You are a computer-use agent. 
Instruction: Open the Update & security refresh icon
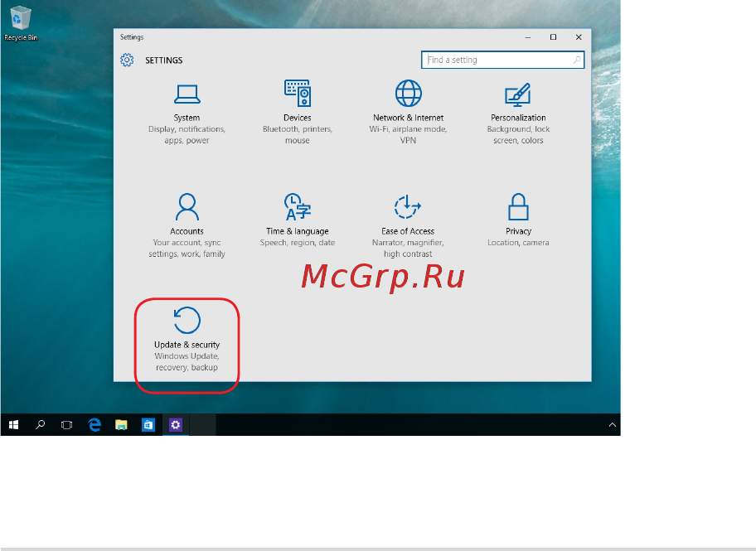187,320
